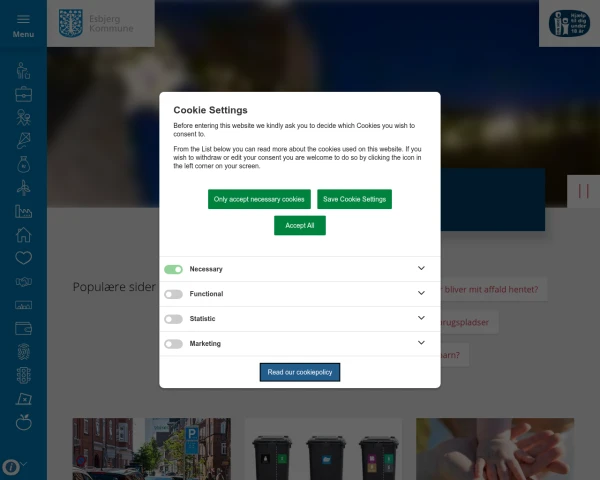Open the street parking photo card
Screen dimensions: 600x480
click(152, 449)
